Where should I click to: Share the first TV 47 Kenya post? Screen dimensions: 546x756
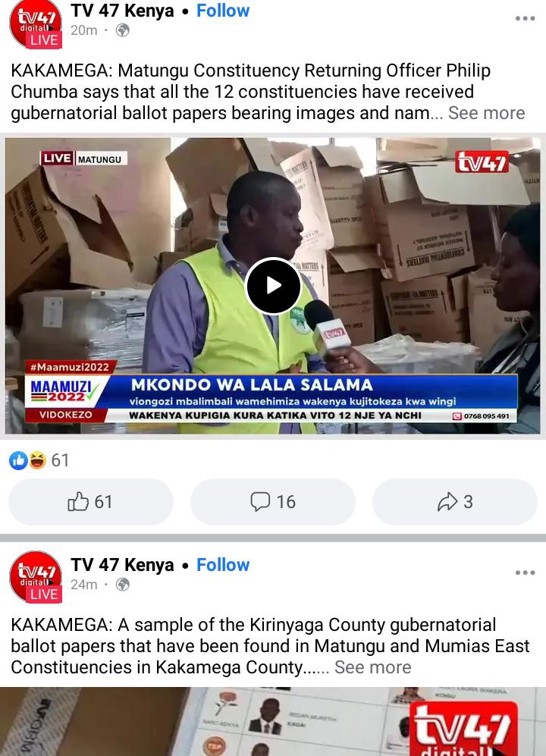(x=455, y=502)
